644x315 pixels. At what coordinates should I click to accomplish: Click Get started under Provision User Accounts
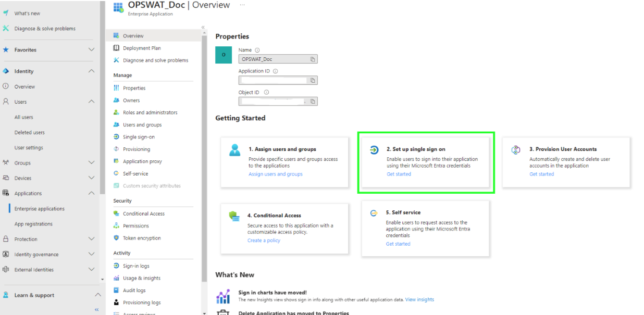542,174
